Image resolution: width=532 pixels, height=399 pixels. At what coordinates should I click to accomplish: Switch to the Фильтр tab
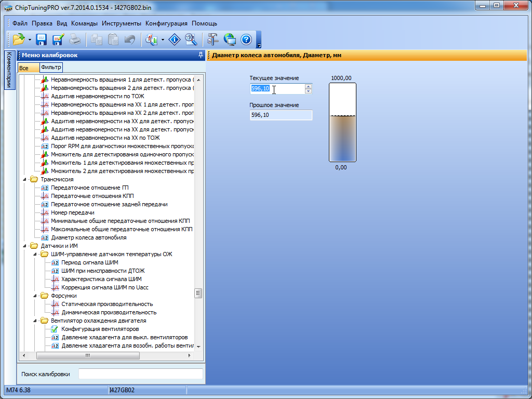click(51, 68)
